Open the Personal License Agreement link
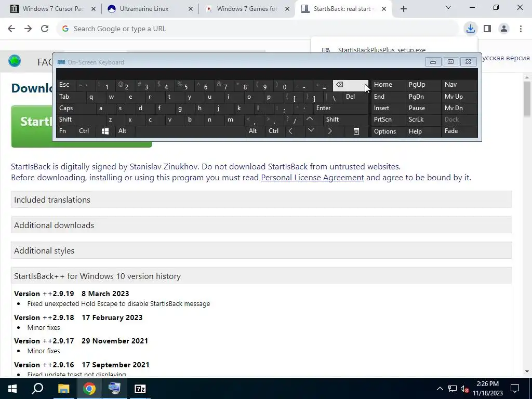This screenshot has width=532, height=399. point(312,178)
